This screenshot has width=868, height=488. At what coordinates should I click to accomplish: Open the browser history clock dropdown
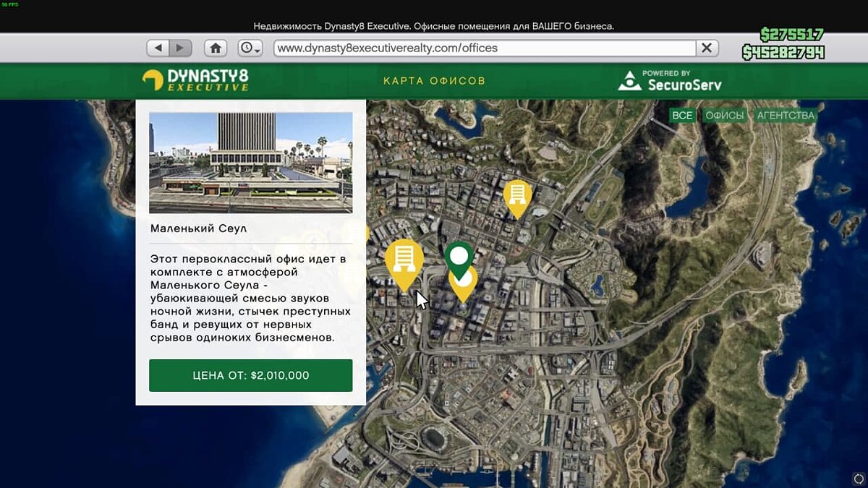250,48
